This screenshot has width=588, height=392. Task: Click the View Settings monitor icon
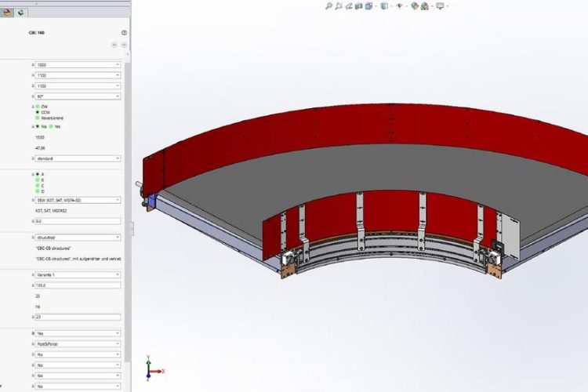pyautogui.click(x=440, y=6)
